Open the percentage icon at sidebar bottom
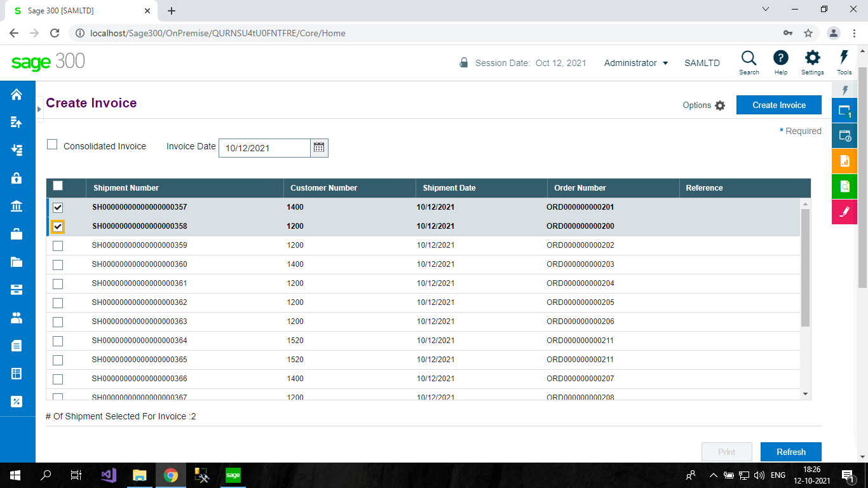 click(x=16, y=401)
